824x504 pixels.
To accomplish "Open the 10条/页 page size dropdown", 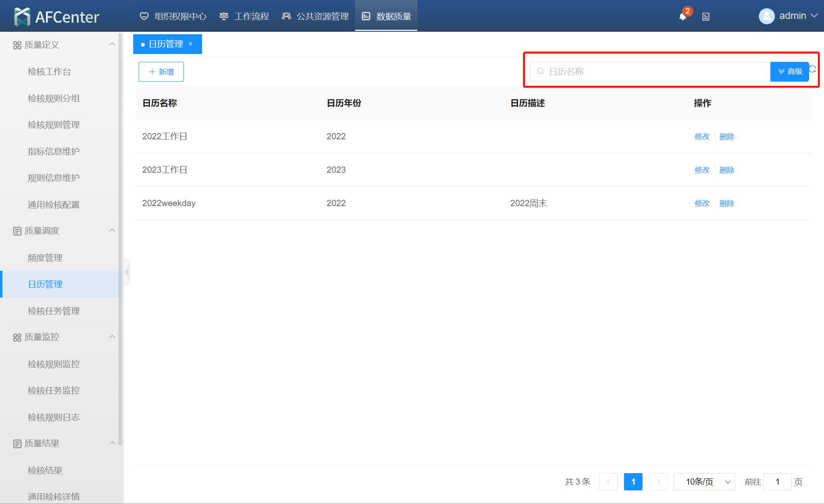I will [704, 482].
